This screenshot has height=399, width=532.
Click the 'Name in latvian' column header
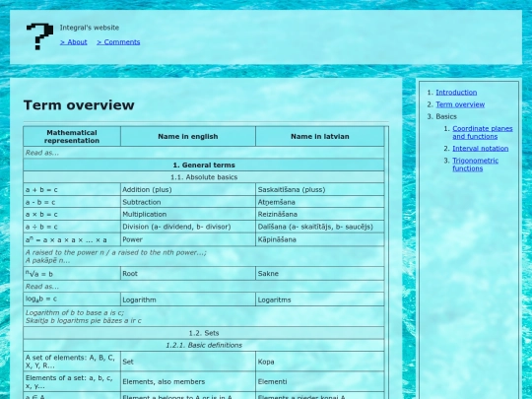[x=320, y=136]
